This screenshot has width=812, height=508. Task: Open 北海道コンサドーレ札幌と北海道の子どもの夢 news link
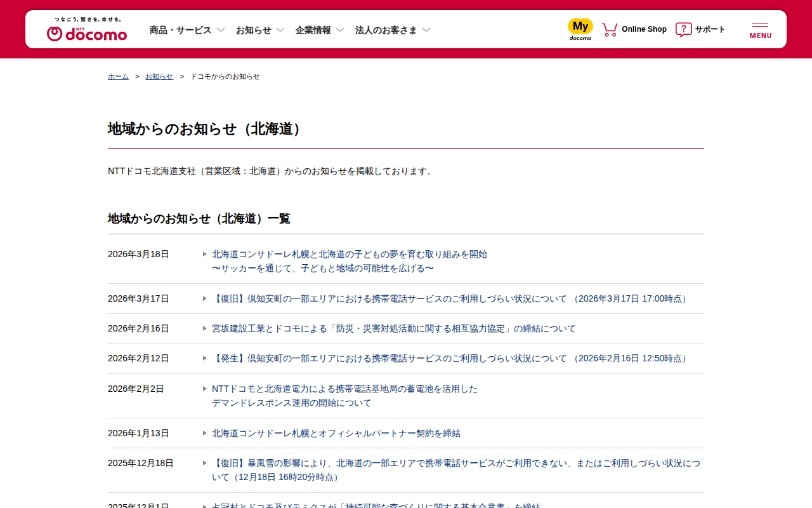350,261
